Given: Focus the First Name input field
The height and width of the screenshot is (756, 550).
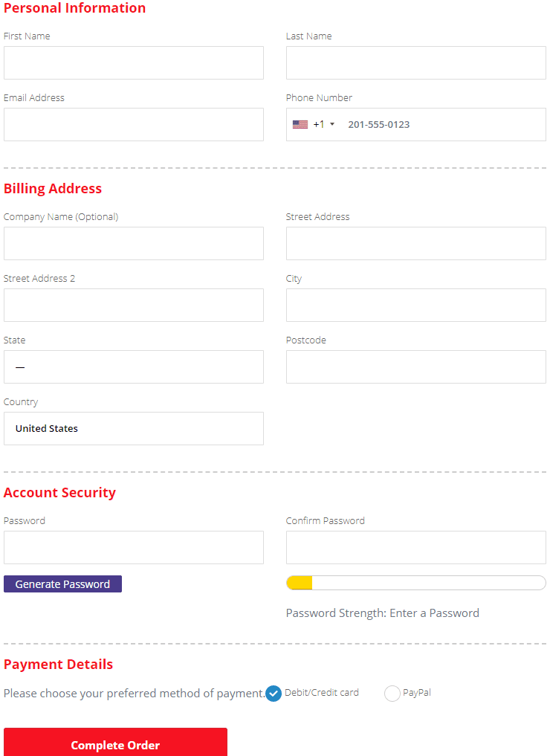Looking at the screenshot, I should pyautogui.click(x=134, y=62).
